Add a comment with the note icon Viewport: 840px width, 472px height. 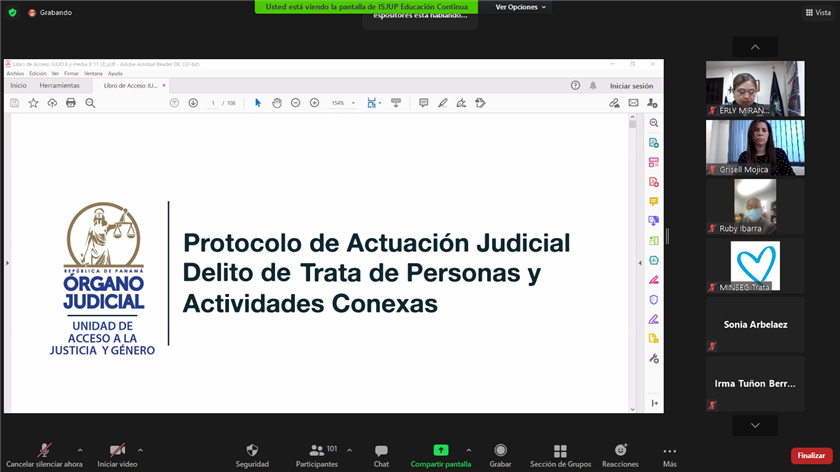423,103
